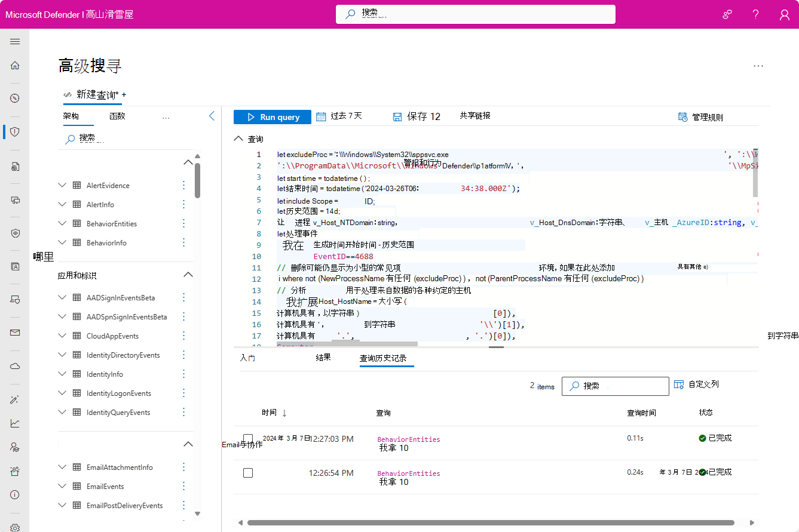This screenshot has width=799, height=532.
Task: Collapse the 查询 (Query) section chevron
Action: (x=238, y=138)
